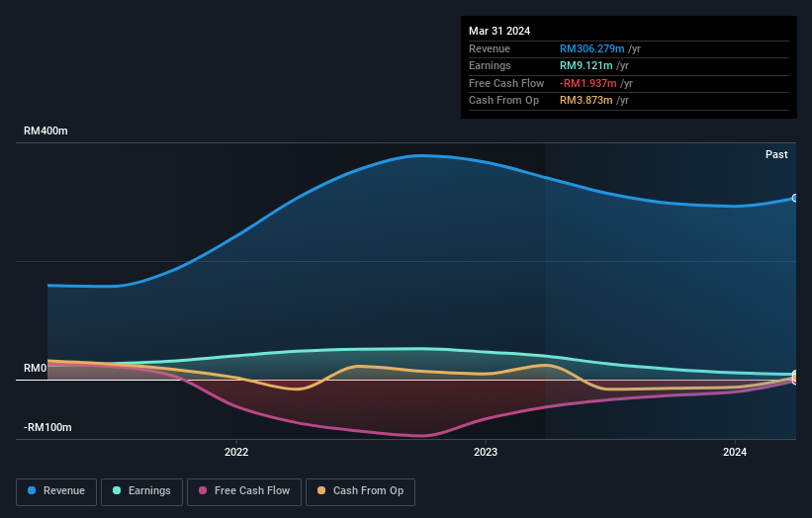Click the -RM1.937m free cash flow value

(588, 83)
